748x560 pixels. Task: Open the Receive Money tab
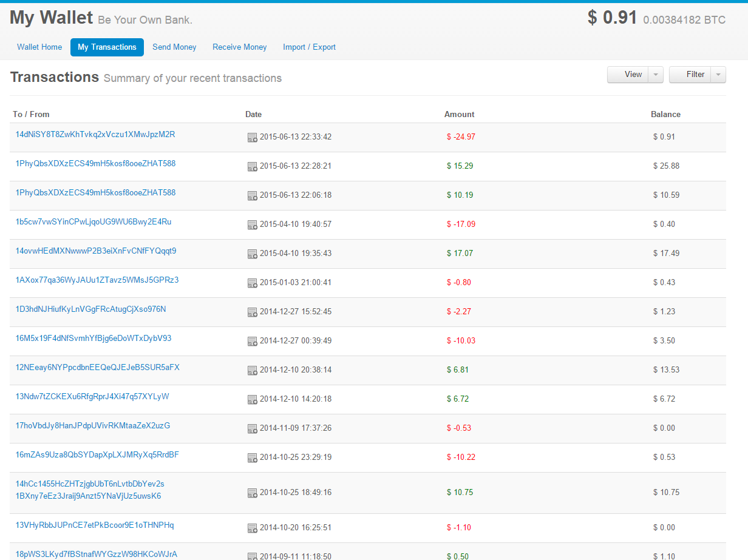(240, 47)
